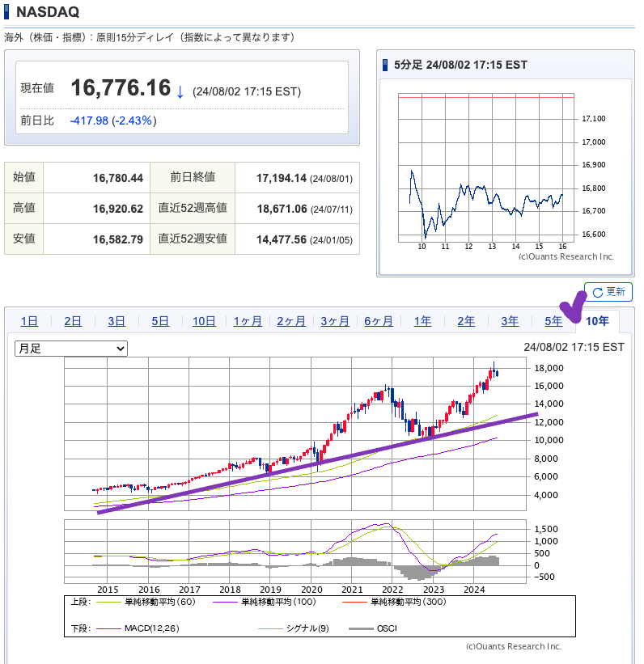Click the 始値 value 16,780.44
Screen dimensions: 644x664
(x=118, y=178)
